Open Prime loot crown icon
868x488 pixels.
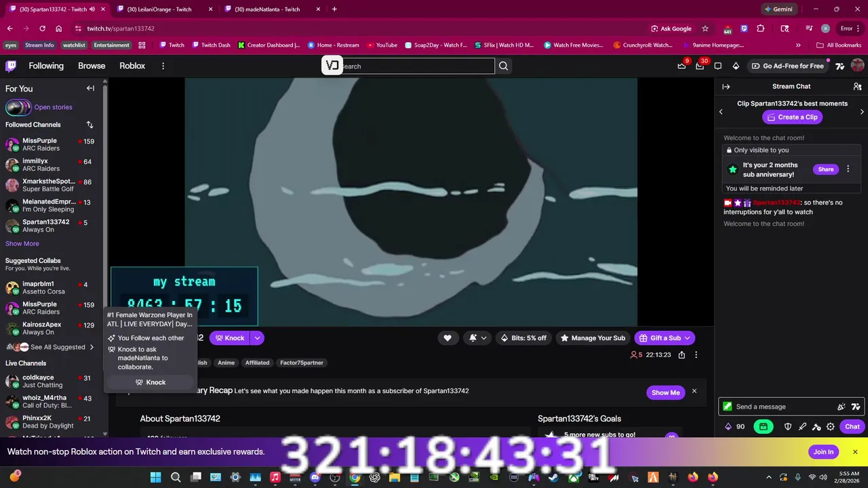click(682, 66)
